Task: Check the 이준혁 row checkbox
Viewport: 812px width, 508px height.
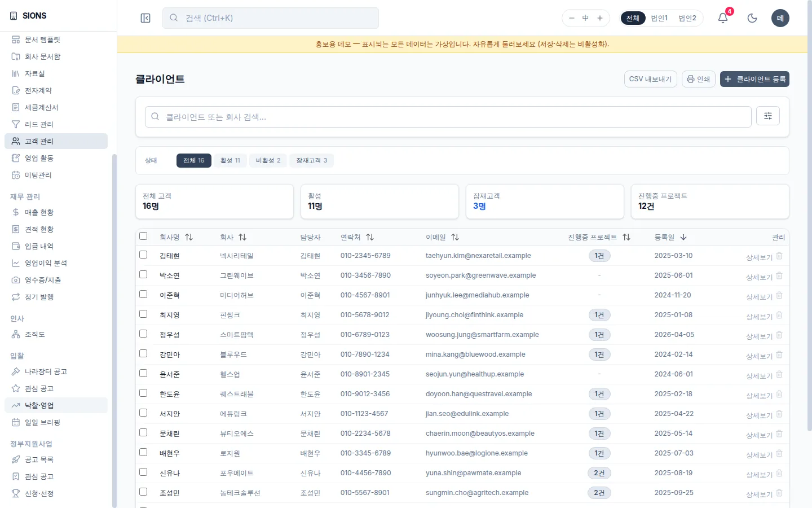Action: [x=143, y=294]
